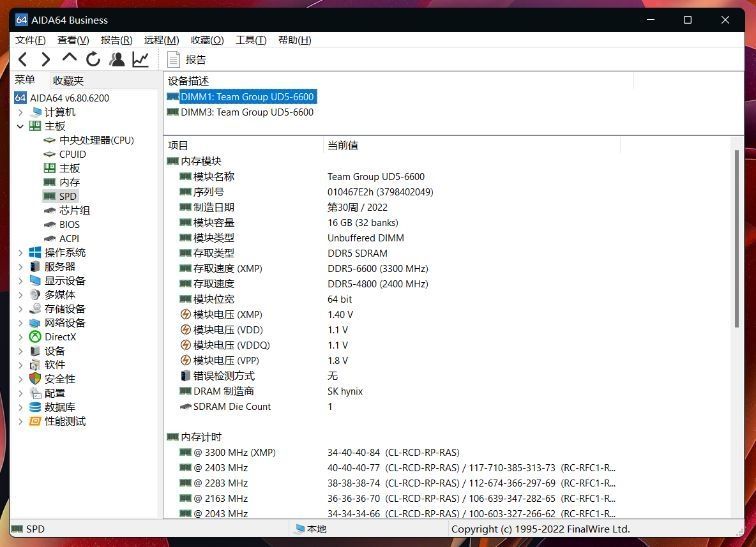This screenshot has height=547, width=756.
Task: Go up one level with the Up arrow
Action: point(69,60)
